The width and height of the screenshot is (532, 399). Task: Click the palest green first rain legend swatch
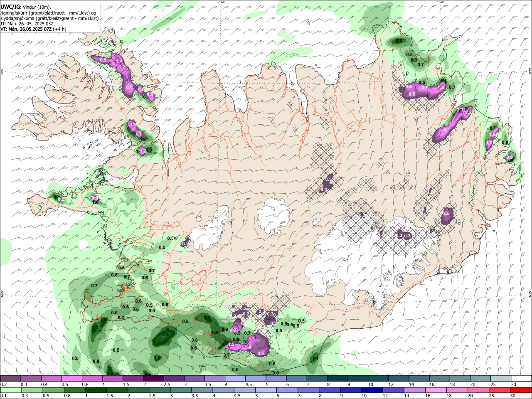click(11, 390)
